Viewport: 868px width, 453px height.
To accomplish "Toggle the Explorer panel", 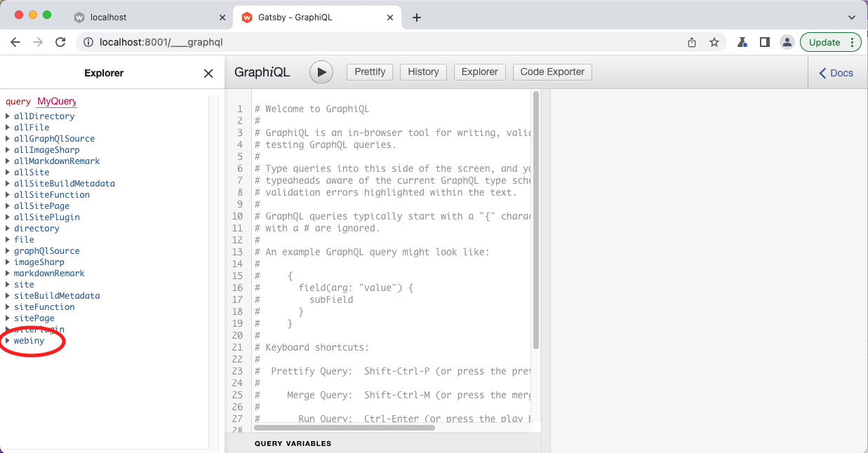I will (x=479, y=72).
